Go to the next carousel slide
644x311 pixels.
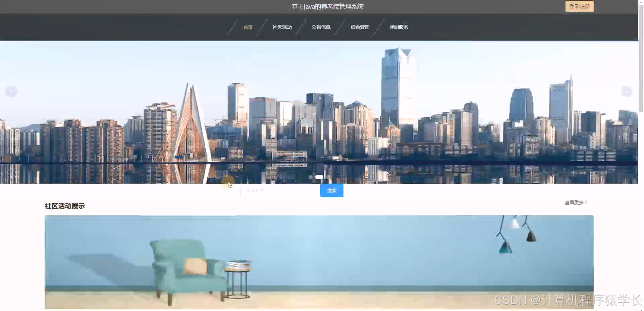point(627,91)
